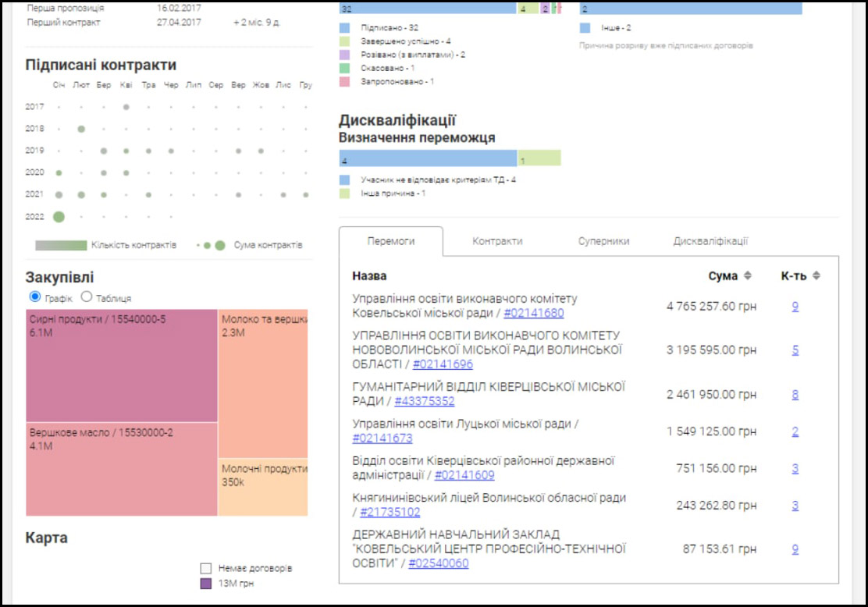Sort the table by К-ть column
Image resolution: width=868 pixels, height=607 pixels.
click(x=816, y=275)
